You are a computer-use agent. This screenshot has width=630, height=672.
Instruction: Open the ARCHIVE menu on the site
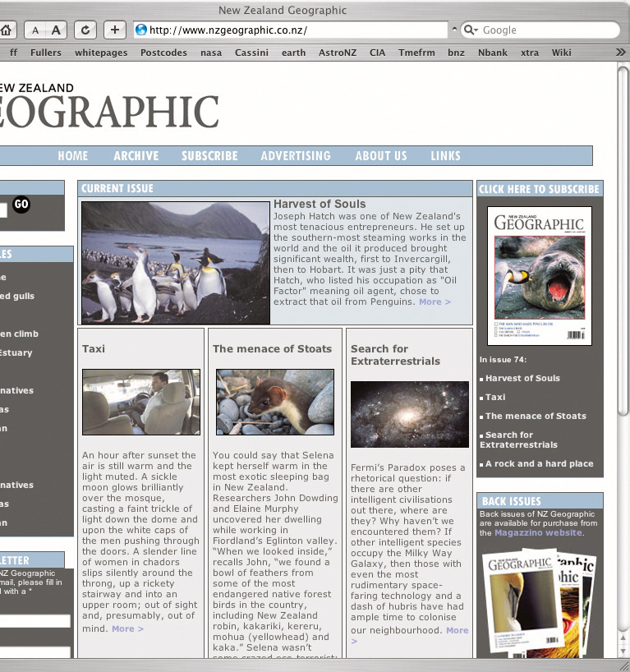point(136,156)
